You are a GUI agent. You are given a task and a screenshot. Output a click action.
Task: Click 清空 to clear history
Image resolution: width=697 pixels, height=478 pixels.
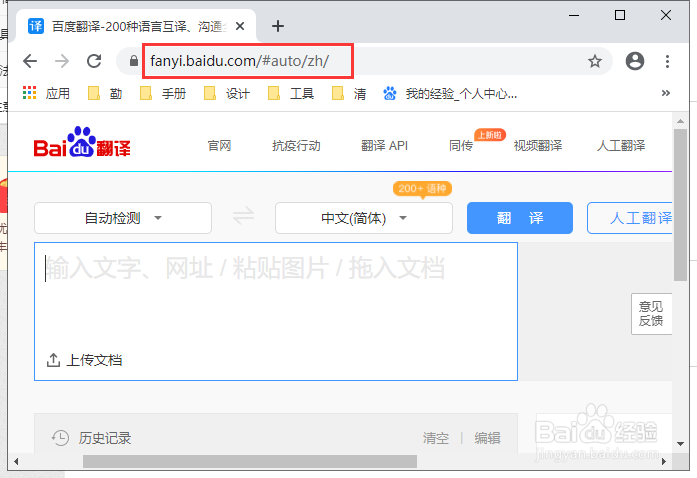[x=436, y=438]
